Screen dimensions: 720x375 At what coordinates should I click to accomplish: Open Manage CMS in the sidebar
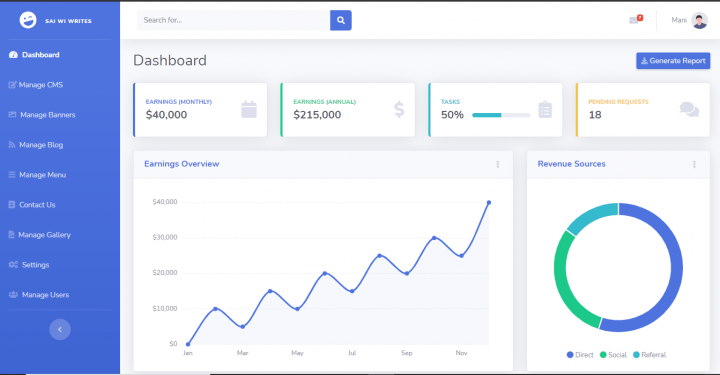[x=36, y=85]
